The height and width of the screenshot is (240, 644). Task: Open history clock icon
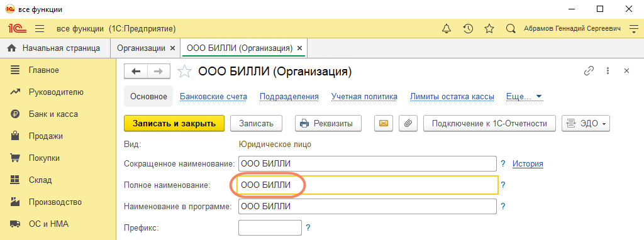[x=468, y=29]
